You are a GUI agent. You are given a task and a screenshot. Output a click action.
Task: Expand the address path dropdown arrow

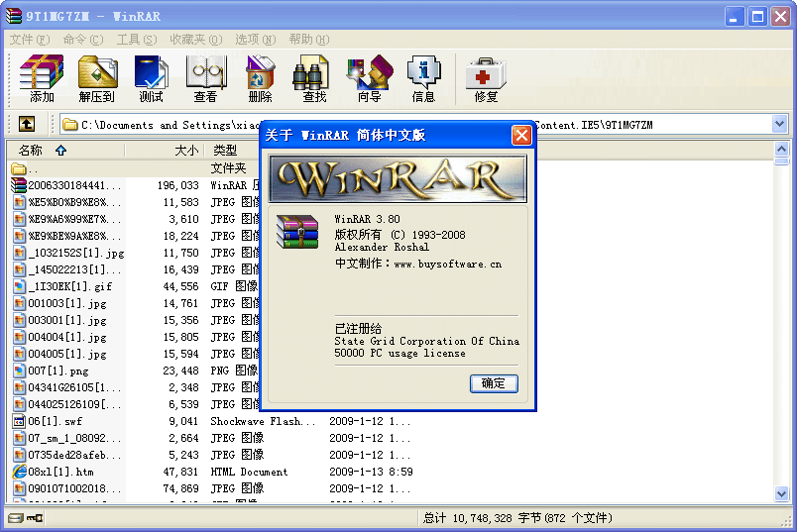[x=779, y=125]
